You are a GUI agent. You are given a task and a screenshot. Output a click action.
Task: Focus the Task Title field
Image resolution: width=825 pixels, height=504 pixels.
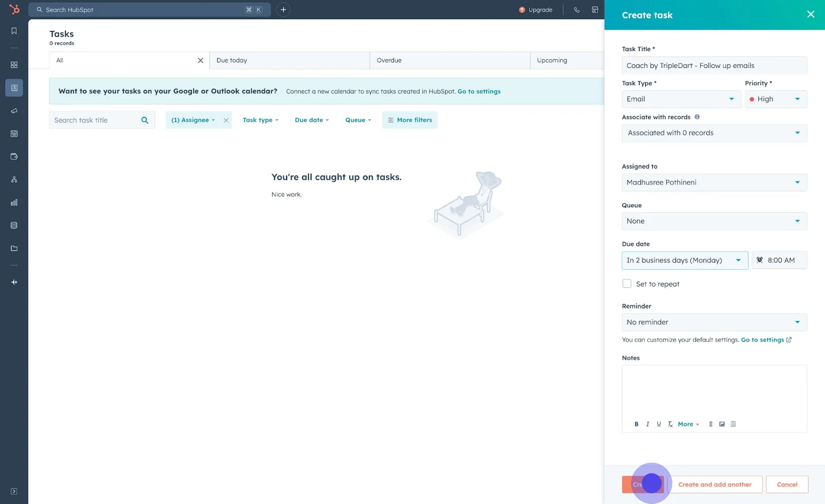click(x=714, y=65)
